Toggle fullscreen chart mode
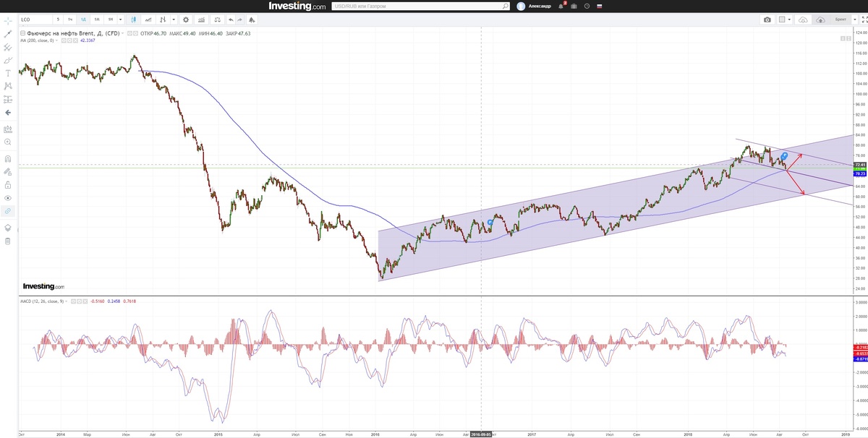868x438 pixels. (x=864, y=20)
